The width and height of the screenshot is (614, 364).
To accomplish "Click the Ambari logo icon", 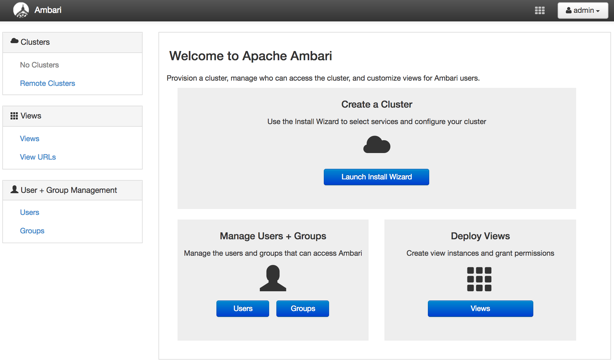I will 21,10.
